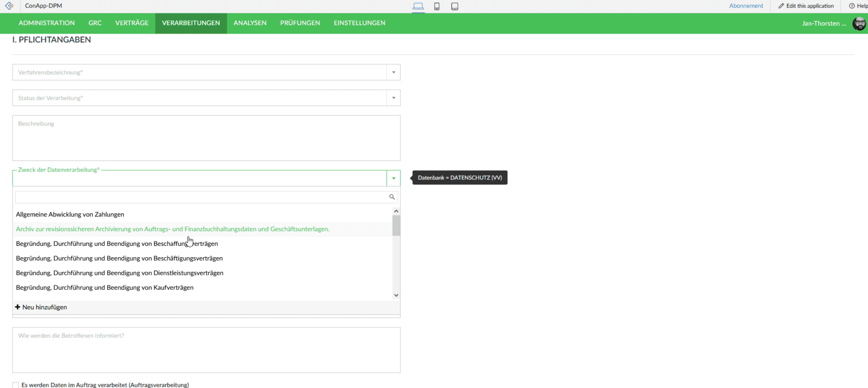This screenshot has height=388, width=868.
Task: Enable the Auftragsverarbeitung checkbox
Action: 16,385
